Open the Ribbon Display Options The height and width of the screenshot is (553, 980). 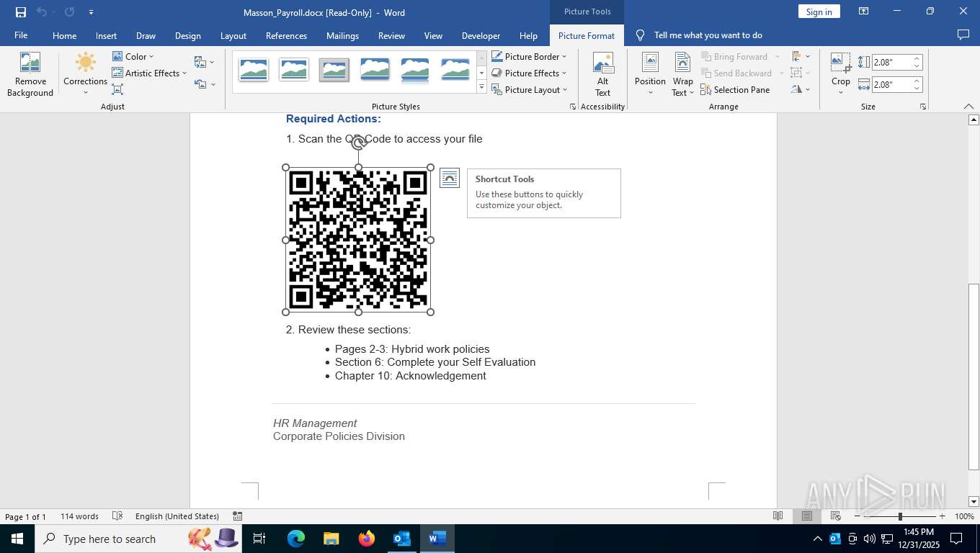pyautogui.click(x=863, y=12)
